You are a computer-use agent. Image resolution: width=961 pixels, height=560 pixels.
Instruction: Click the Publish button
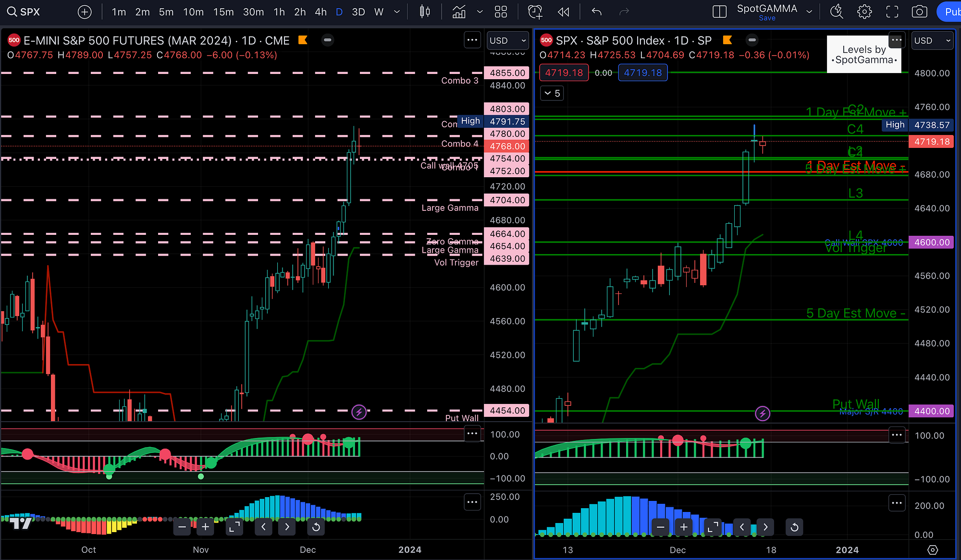pos(949,12)
